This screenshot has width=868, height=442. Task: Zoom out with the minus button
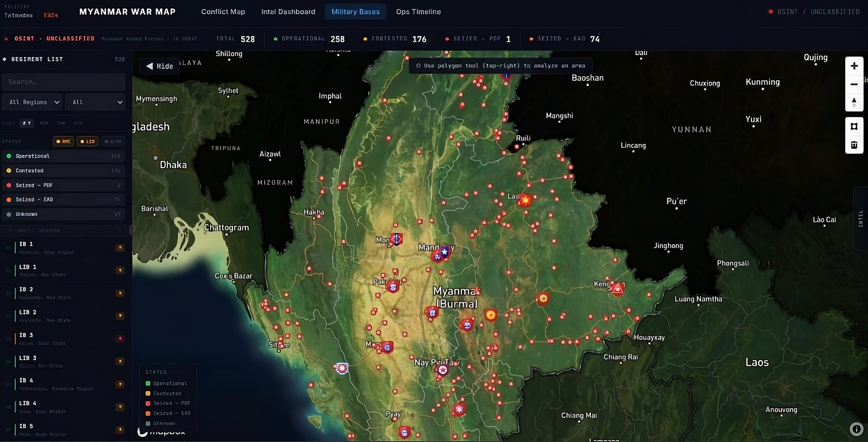click(x=854, y=84)
